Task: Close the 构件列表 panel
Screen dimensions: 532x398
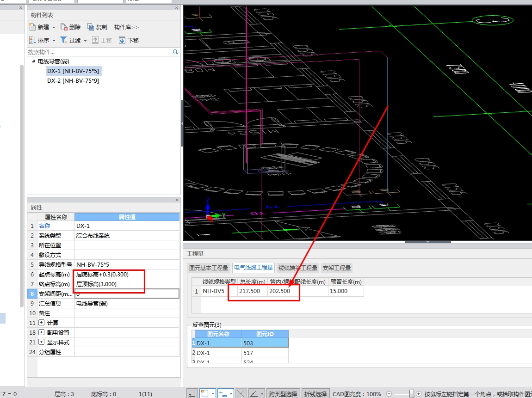Action: (x=176, y=7)
